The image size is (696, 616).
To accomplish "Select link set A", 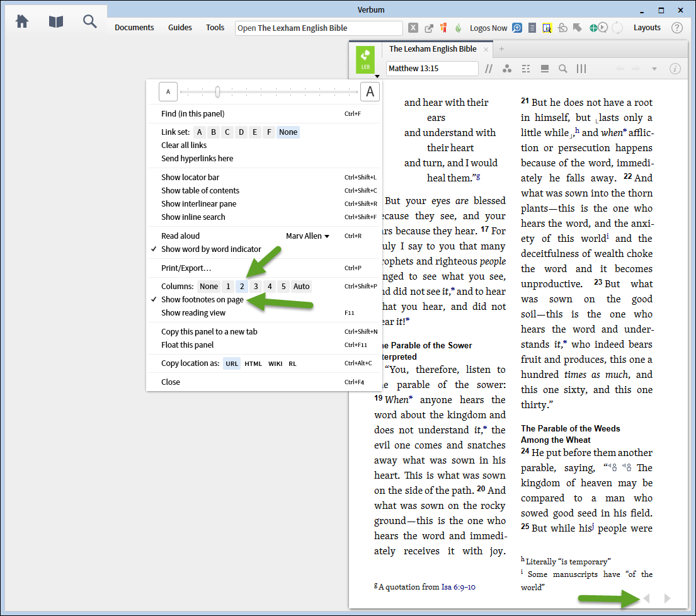I will 199,132.
